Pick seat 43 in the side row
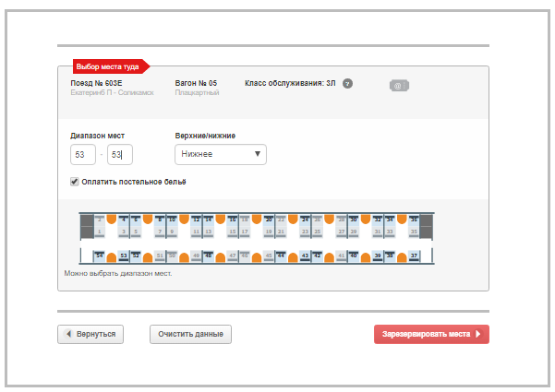Viewport: 555px width, 392px height. 305,255
